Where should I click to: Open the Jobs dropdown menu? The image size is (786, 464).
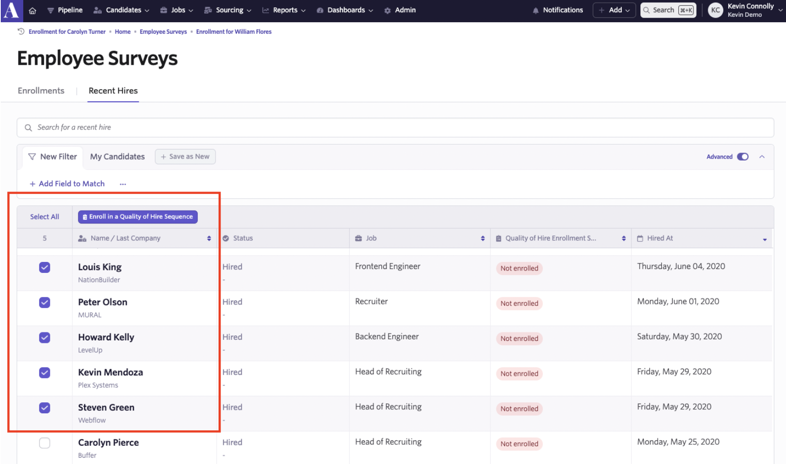coord(176,10)
